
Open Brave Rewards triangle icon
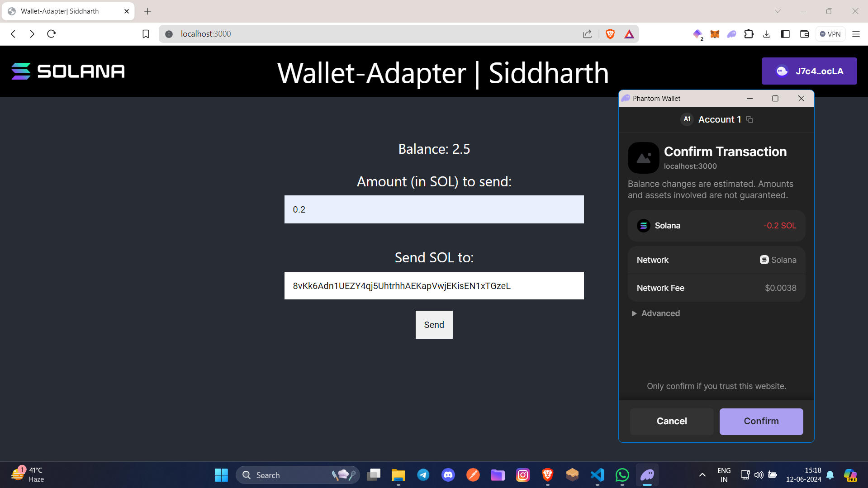click(x=629, y=34)
